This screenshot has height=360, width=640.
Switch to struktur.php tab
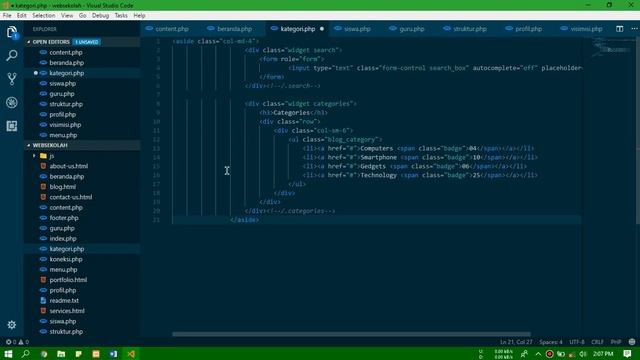[469, 29]
